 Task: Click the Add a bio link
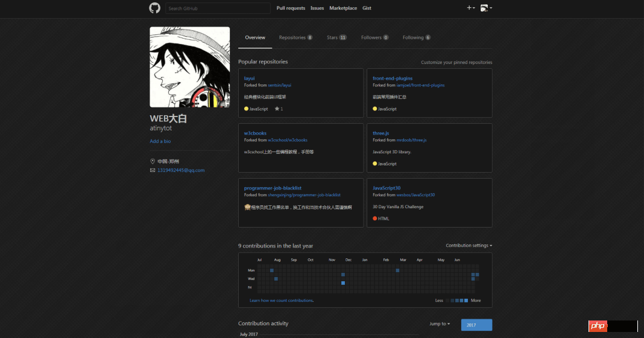click(x=160, y=141)
